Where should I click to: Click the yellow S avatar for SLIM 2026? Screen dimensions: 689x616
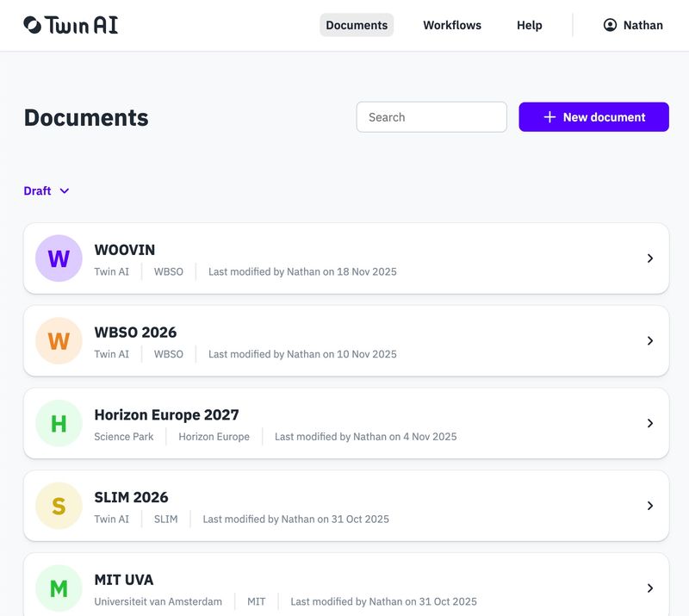tap(59, 506)
